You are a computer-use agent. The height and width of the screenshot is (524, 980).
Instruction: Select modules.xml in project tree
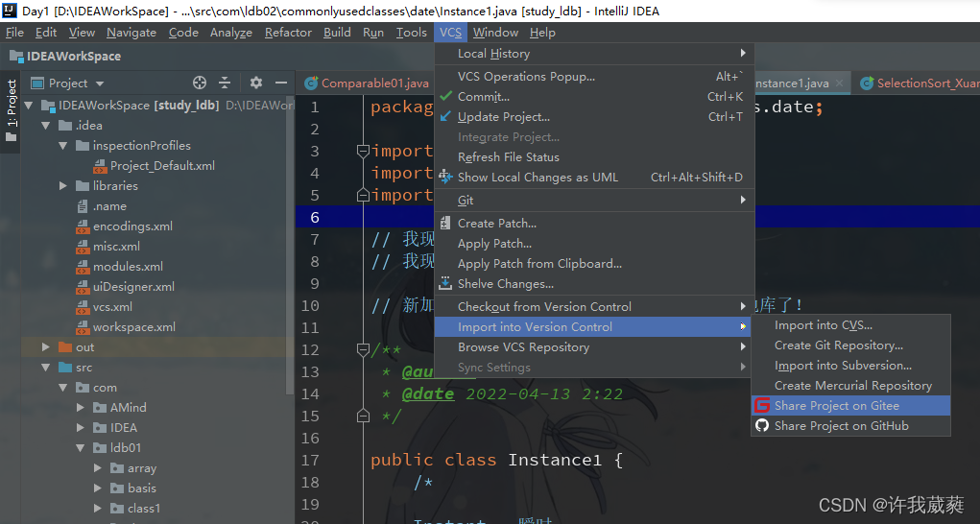tap(128, 266)
